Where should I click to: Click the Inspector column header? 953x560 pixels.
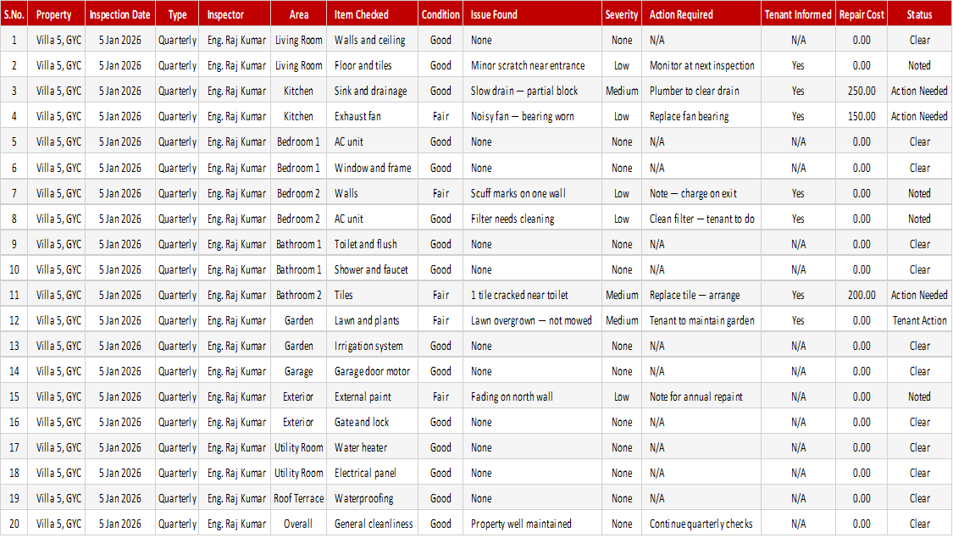[235, 14]
